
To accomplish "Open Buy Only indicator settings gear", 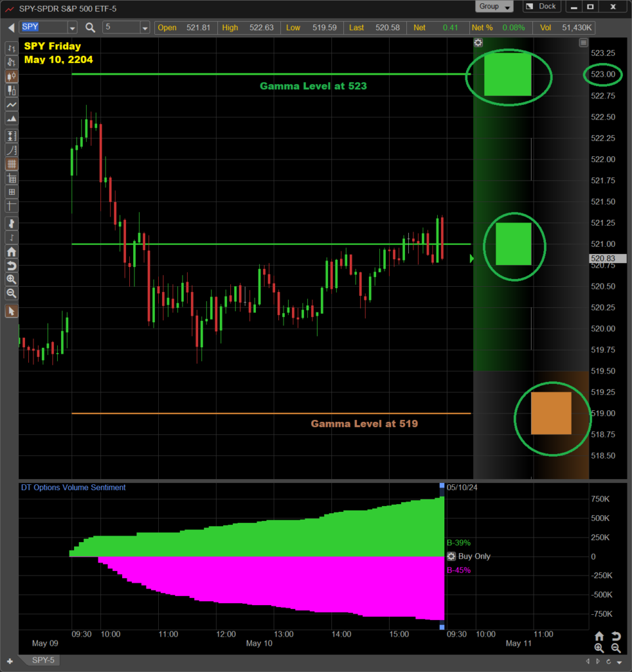I will (x=451, y=556).
